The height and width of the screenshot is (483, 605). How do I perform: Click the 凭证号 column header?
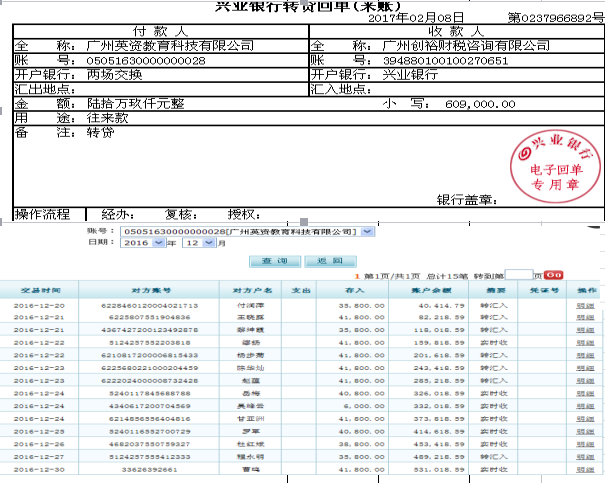[544, 290]
